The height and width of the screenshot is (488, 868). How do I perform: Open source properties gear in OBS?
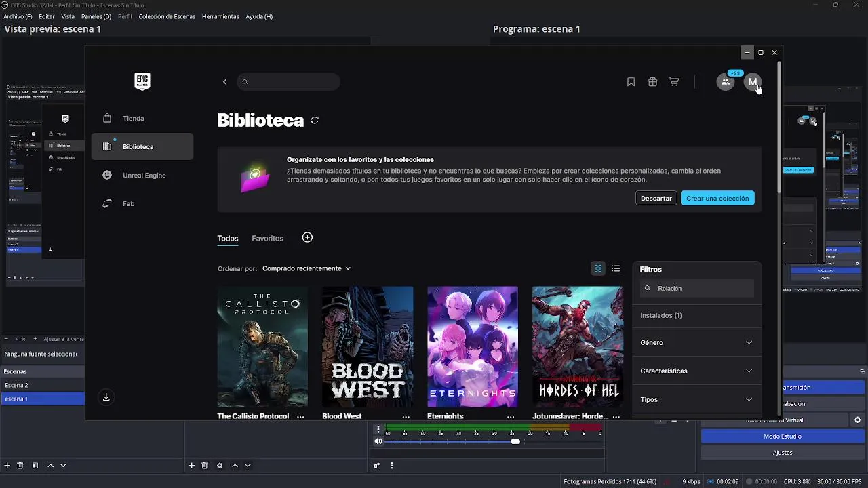click(x=220, y=466)
